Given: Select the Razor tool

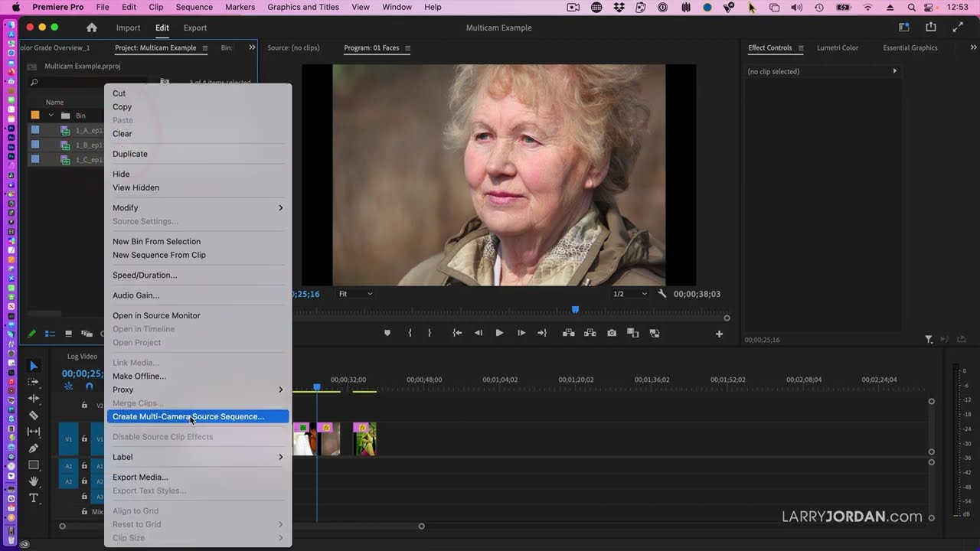Looking at the screenshot, I should 34,416.
